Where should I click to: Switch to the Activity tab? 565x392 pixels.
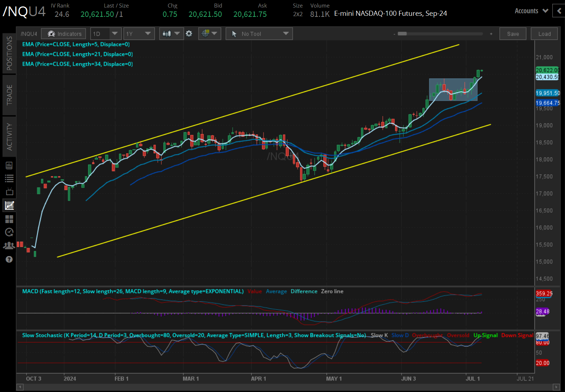9,137
